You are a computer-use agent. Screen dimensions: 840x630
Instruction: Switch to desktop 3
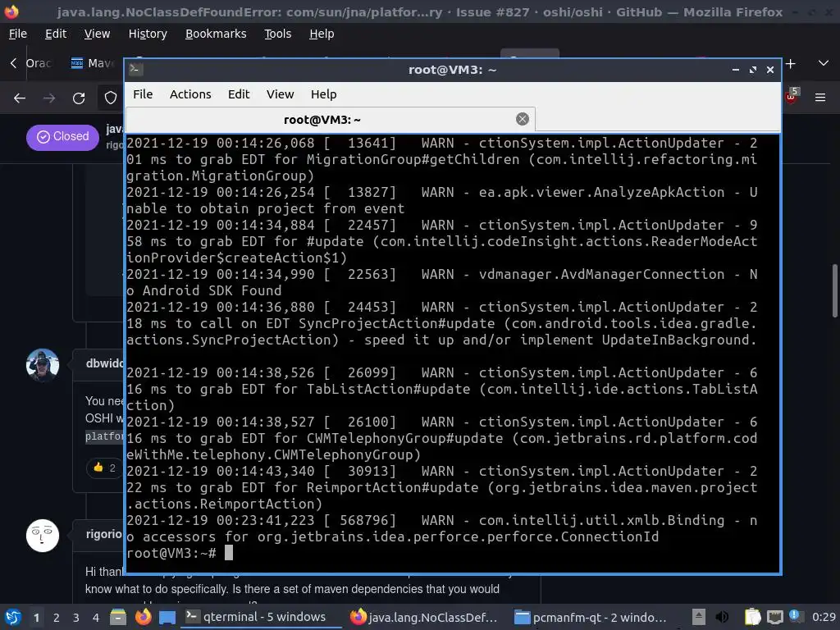(x=76, y=618)
